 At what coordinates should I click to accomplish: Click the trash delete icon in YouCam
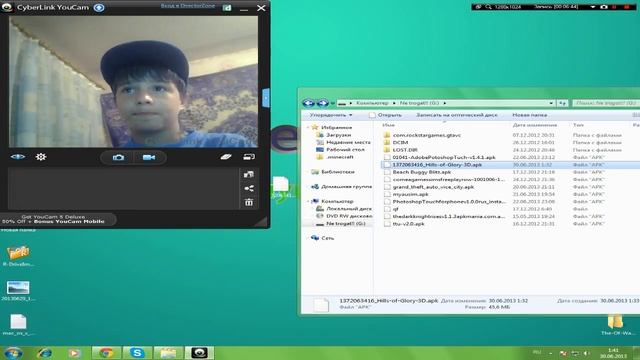coord(249,202)
